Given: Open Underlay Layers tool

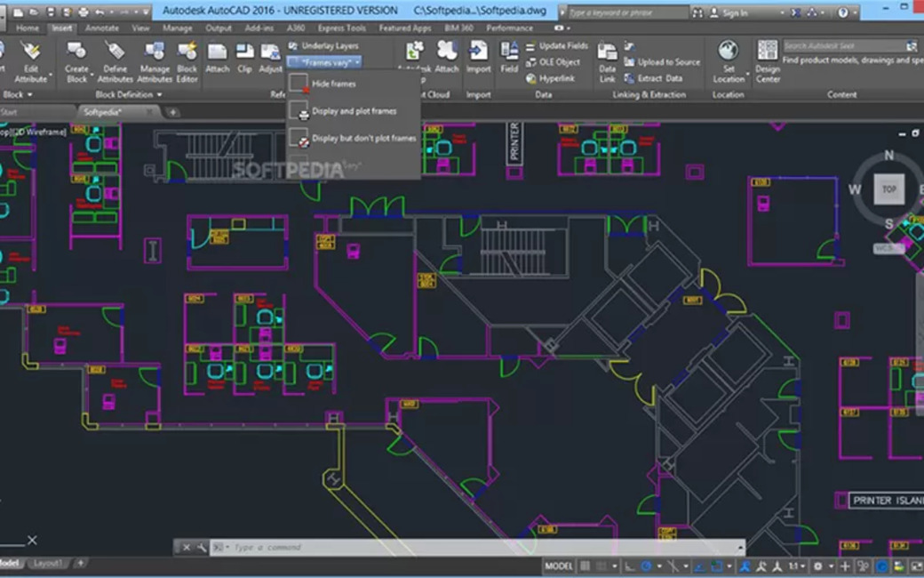Looking at the screenshot, I should (x=323, y=45).
